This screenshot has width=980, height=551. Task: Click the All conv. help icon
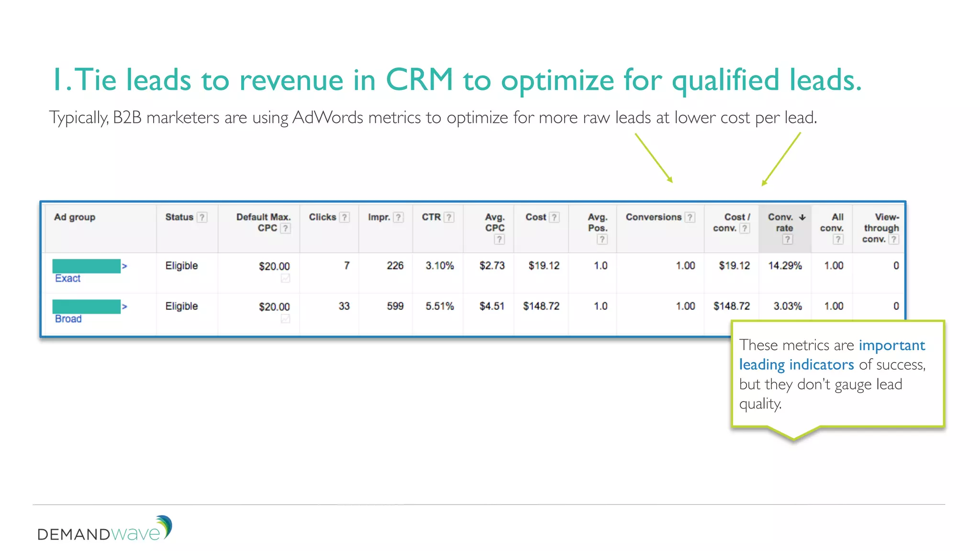tap(838, 239)
